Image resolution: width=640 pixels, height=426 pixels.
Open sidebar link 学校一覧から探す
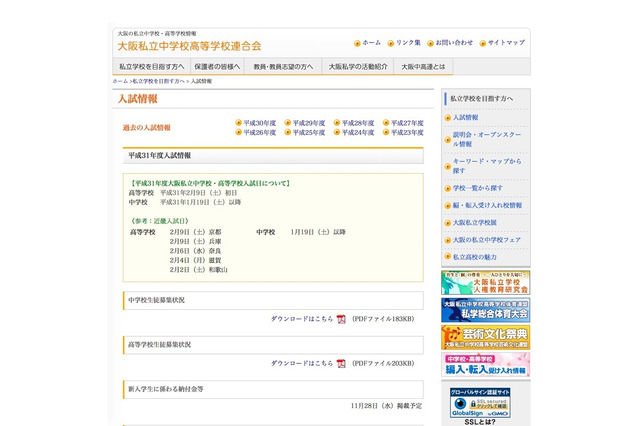pyautogui.click(x=478, y=188)
